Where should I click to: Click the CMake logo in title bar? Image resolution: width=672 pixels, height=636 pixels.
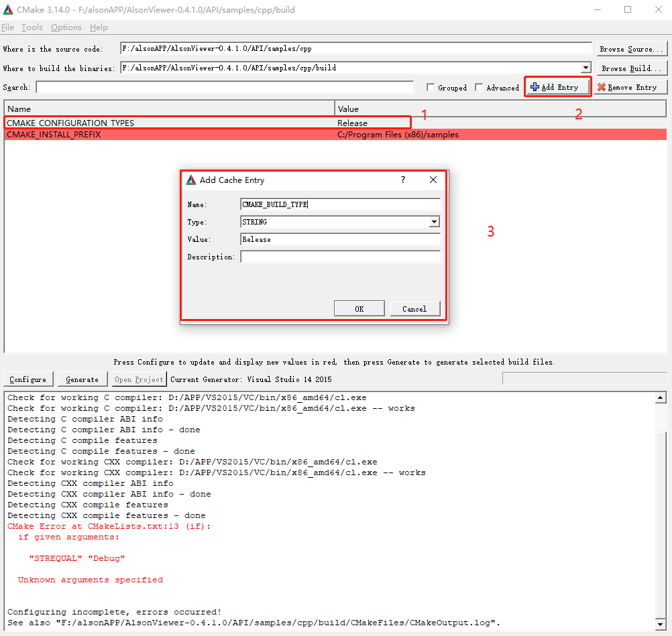pyautogui.click(x=7, y=10)
